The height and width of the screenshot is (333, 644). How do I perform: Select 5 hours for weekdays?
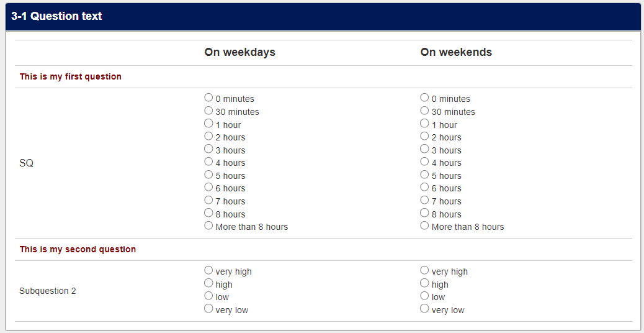click(x=208, y=175)
